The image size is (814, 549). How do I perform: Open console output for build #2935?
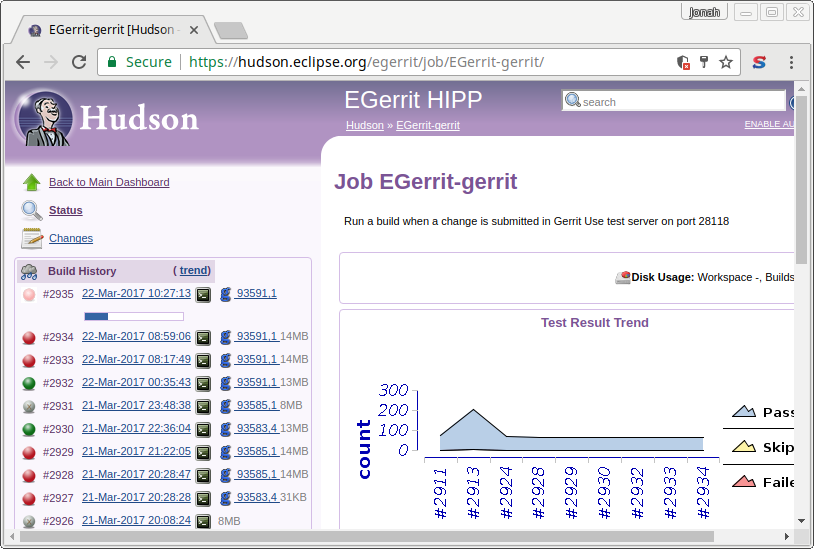[x=203, y=295]
